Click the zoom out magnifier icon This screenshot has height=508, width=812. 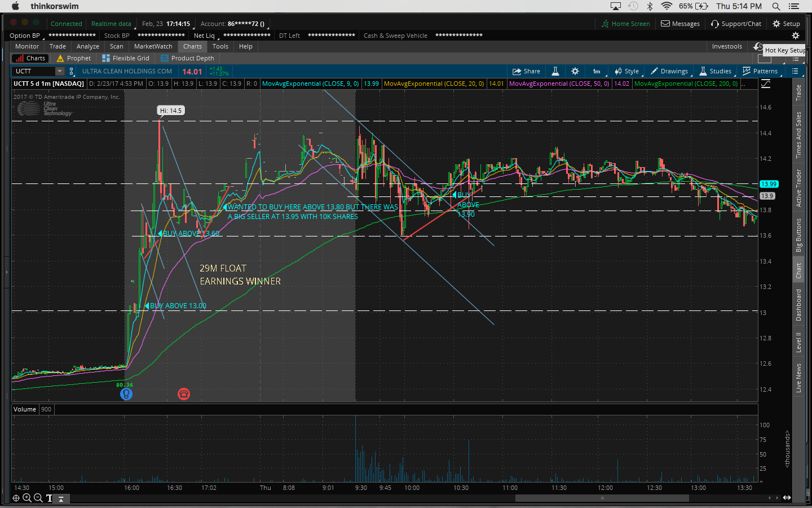[x=38, y=498]
